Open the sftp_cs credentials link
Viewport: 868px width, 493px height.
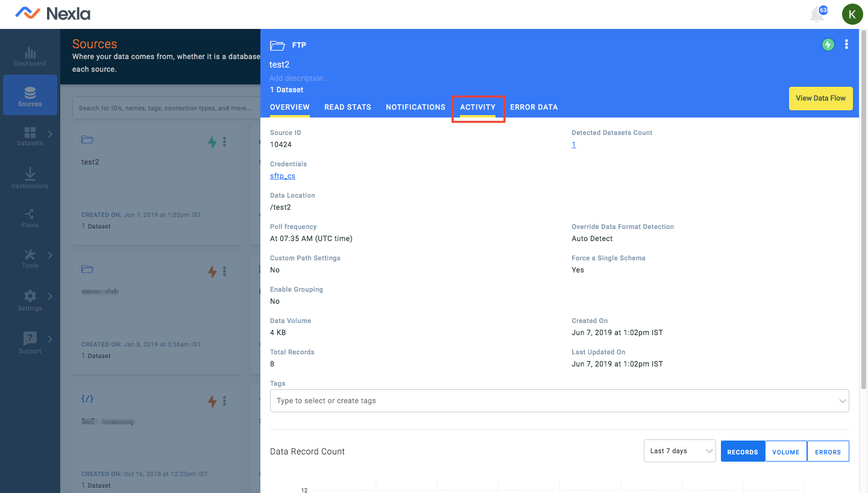[283, 176]
